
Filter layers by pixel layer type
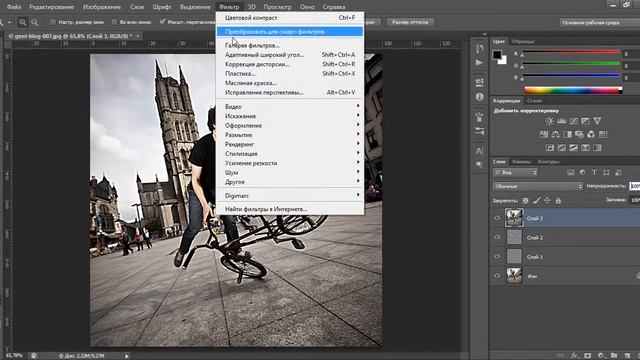(x=571, y=173)
